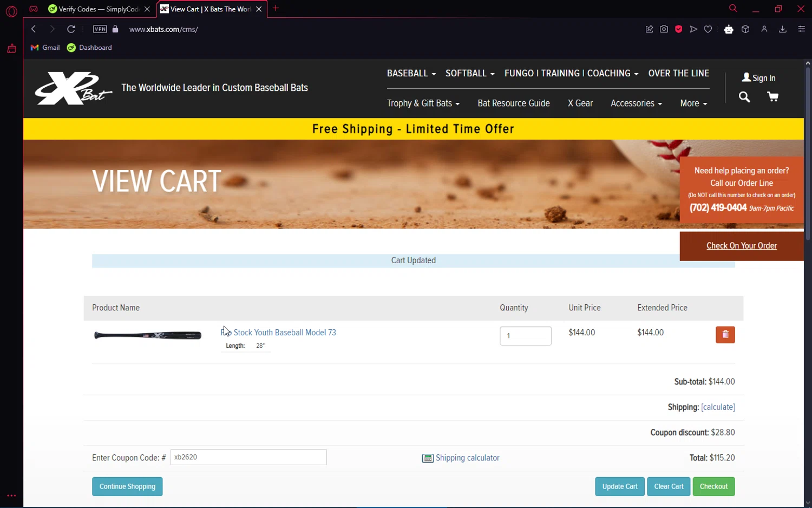Add page to bookmarks with heart icon
Image resolution: width=812 pixels, height=508 pixels.
coord(708,29)
